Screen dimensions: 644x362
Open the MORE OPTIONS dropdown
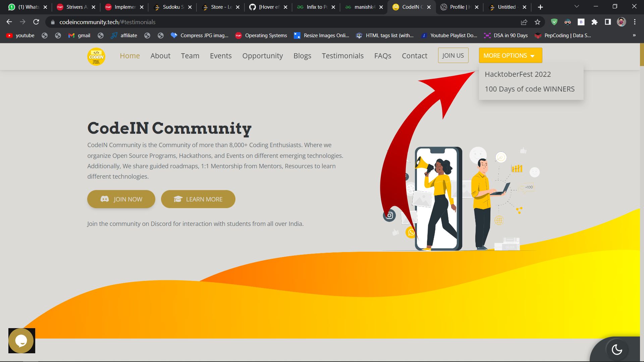(x=510, y=55)
